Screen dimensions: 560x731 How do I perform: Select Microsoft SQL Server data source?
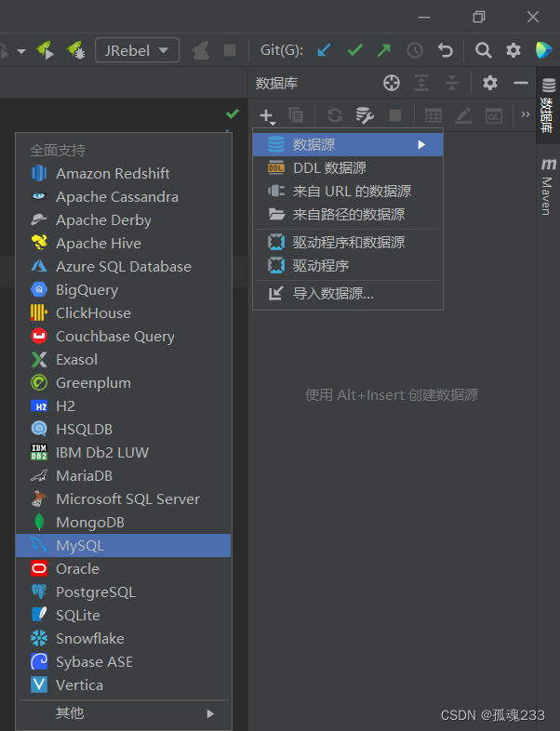123,499
